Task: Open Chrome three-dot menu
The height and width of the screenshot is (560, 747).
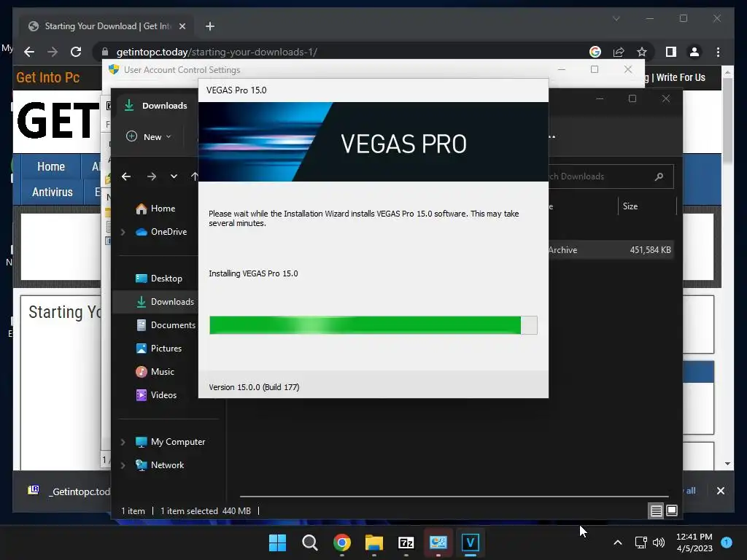Action: click(x=718, y=52)
